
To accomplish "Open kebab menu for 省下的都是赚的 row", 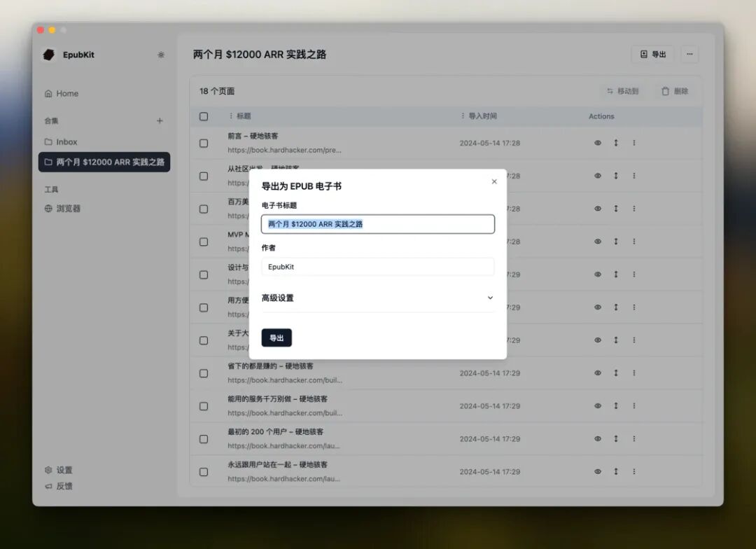I will [634, 373].
